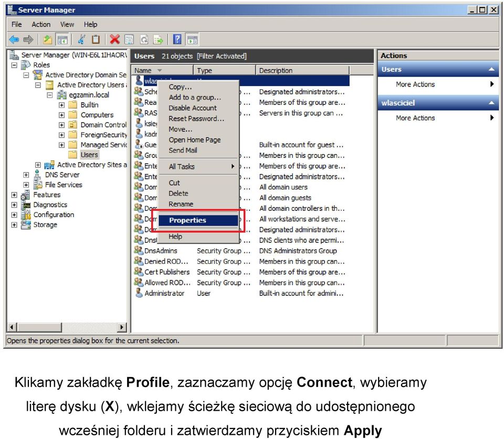Screen dimensions: 504x439
Task: Click the DNS Server icon in the tree
Action: tap(38, 175)
